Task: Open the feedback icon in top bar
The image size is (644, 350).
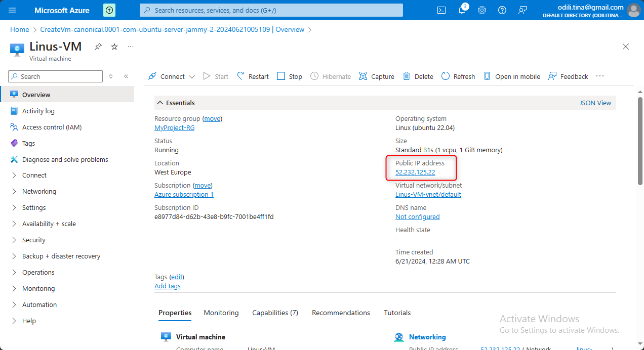Action: (x=522, y=10)
